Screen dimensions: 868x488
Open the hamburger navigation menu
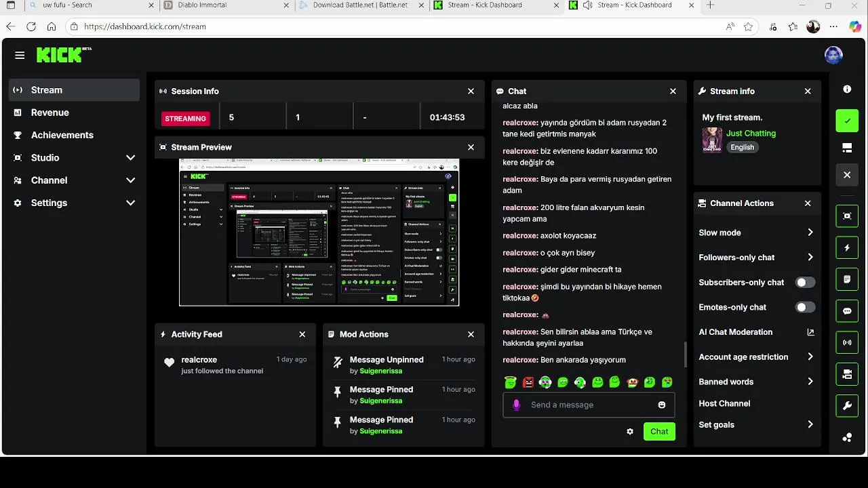coord(20,56)
